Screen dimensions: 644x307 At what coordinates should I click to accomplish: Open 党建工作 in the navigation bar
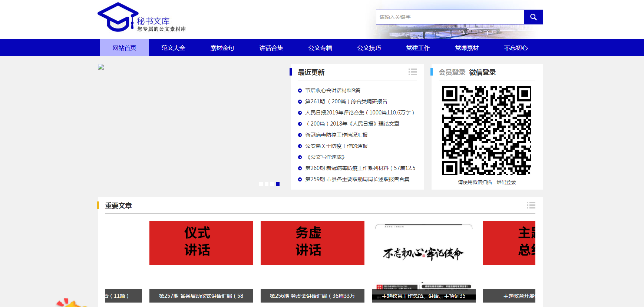pos(418,48)
